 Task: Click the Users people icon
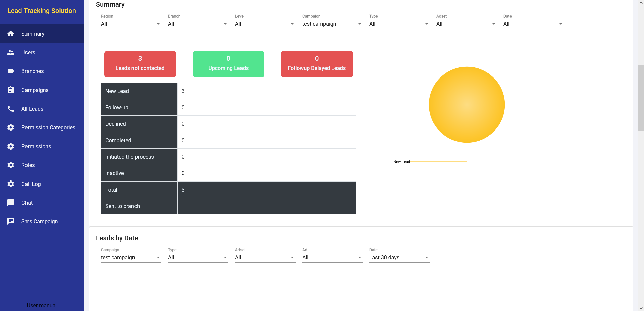tap(11, 52)
